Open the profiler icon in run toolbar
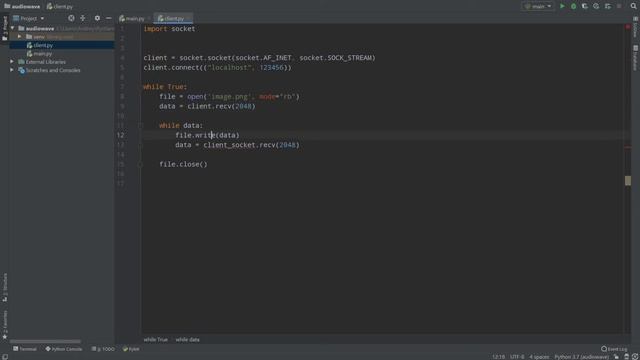The height and width of the screenshot is (360, 640). point(596,6)
